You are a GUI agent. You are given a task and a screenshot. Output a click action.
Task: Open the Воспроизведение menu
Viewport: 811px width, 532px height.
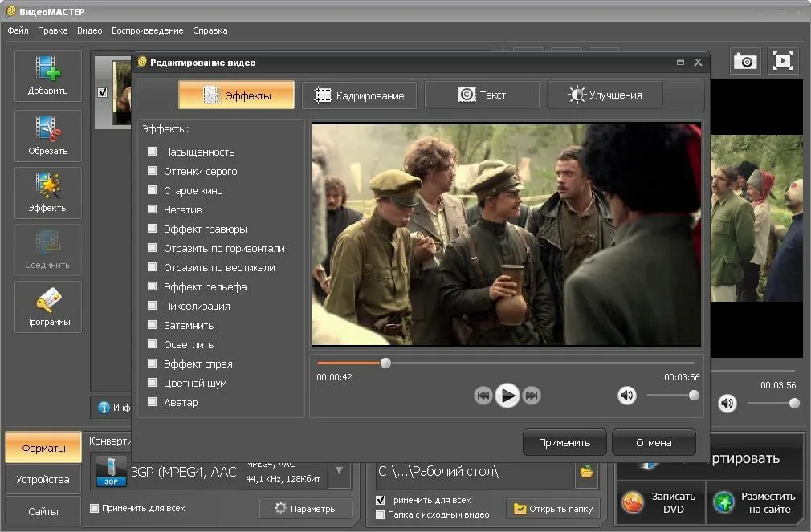pyautogui.click(x=147, y=30)
